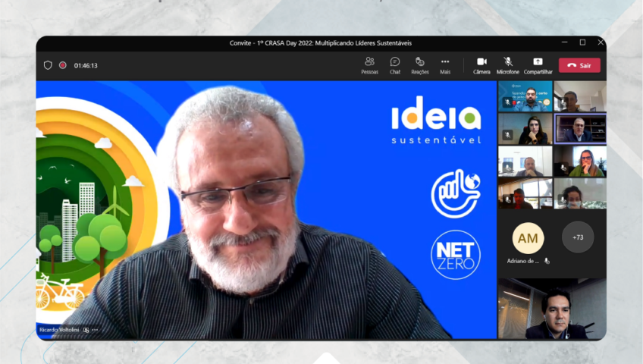Open the Pessoas participants panel
The height and width of the screenshot is (364, 643).
[x=369, y=65]
